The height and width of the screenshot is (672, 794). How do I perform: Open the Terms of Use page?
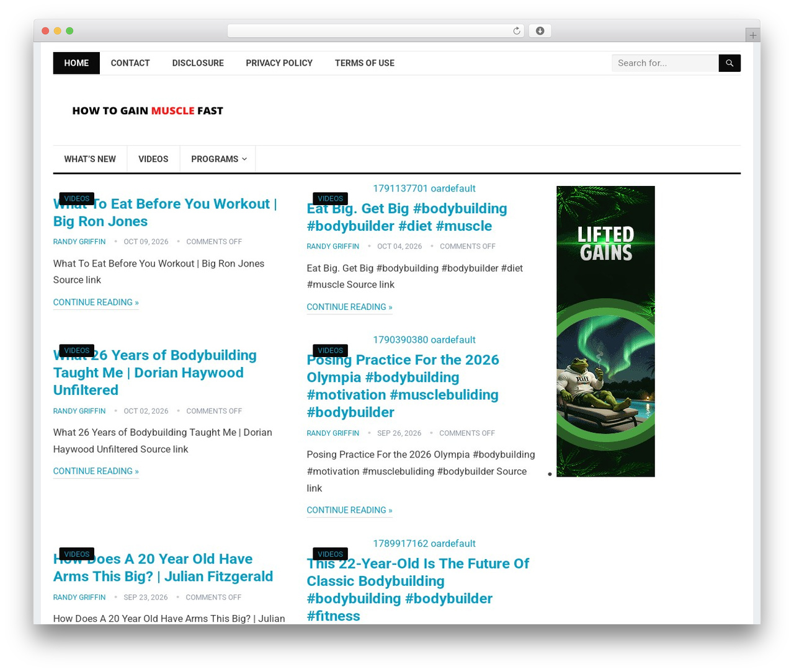pos(365,63)
